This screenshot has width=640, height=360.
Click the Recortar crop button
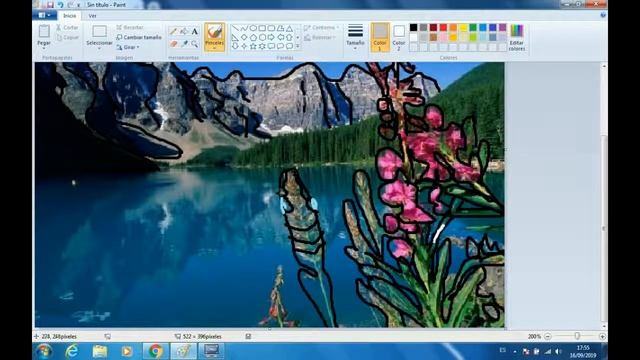130,27
